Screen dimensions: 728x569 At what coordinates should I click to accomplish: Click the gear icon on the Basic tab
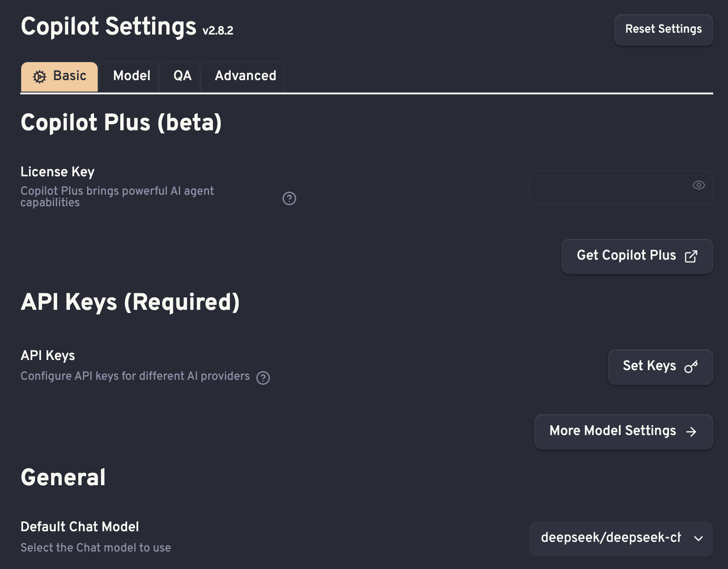tap(40, 76)
